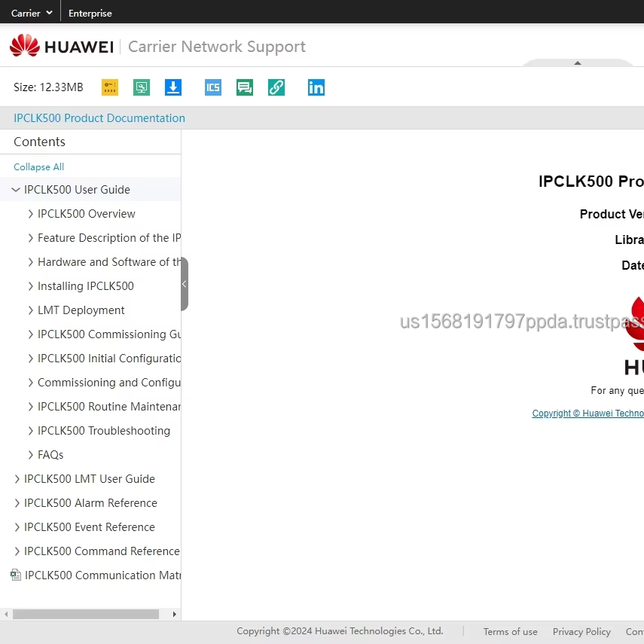Click the scroll right arrow in contents
This screenshot has width=644, height=644.
(x=175, y=615)
